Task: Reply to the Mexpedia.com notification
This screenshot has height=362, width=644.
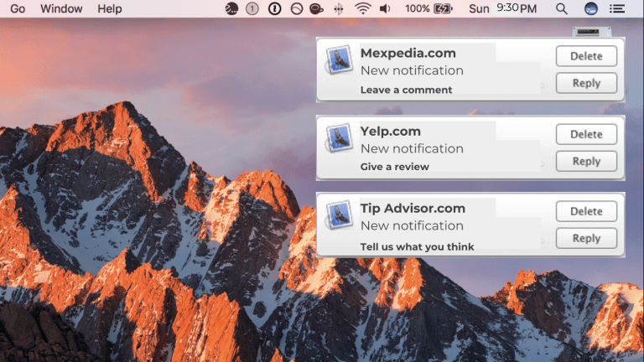Action: point(586,83)
